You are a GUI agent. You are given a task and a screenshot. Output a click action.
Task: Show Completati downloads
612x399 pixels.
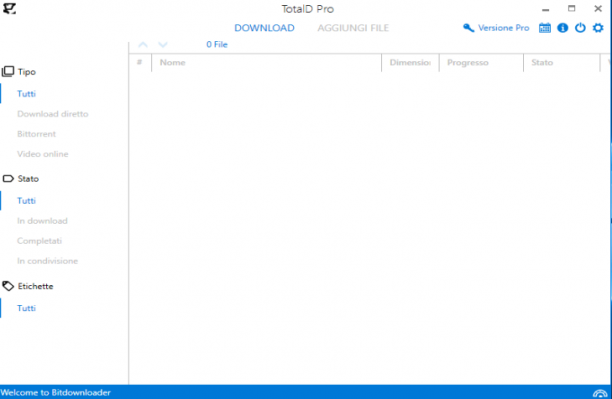(x=39, y=241)
